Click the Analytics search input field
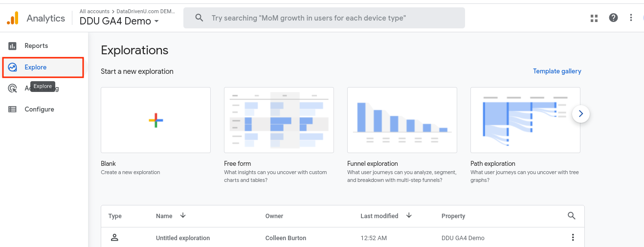Screen dimensions: 644x247 324,18
